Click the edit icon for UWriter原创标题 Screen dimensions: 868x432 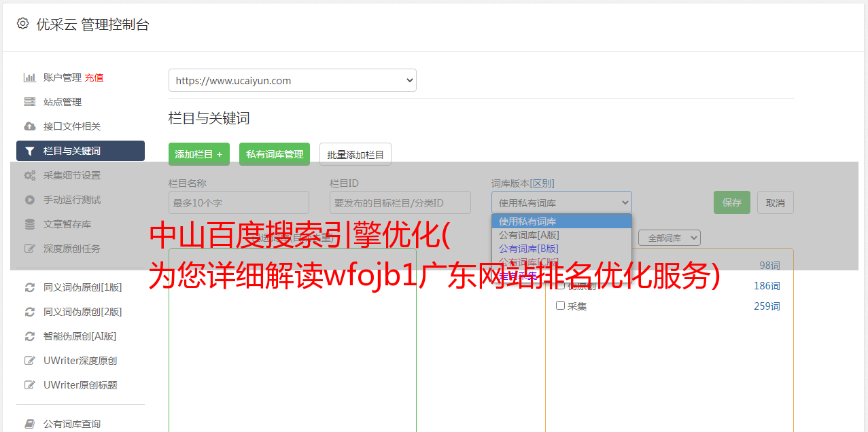[30, 385]
